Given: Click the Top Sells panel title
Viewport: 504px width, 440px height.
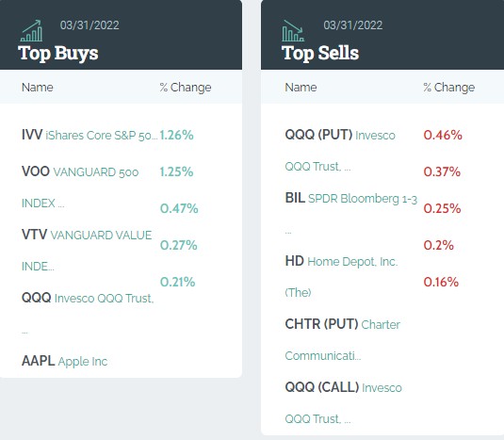Looking at the screenshot, I should [x=320, y=54].
